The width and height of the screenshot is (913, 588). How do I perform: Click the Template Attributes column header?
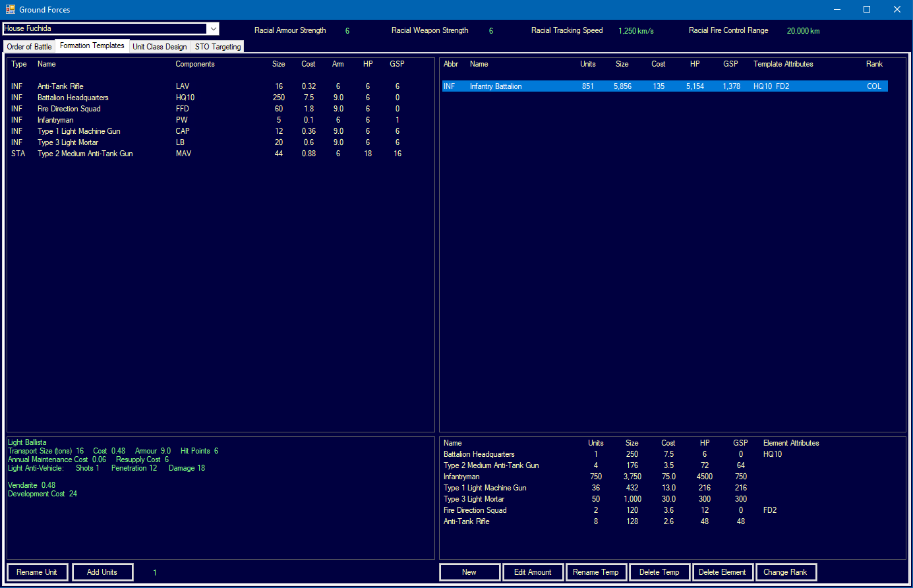[783, 64]
